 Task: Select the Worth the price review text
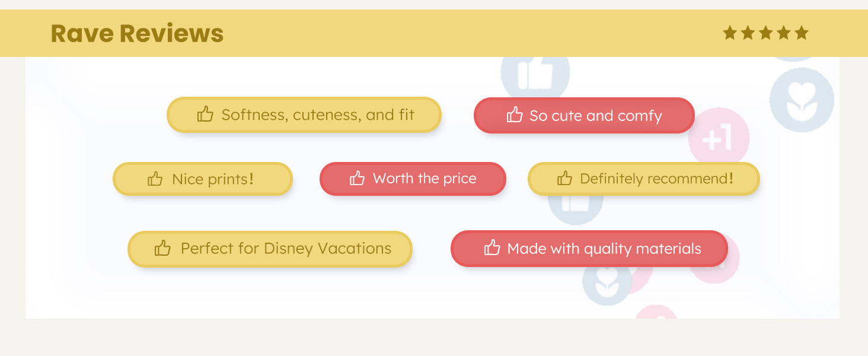tap(425, 179)
